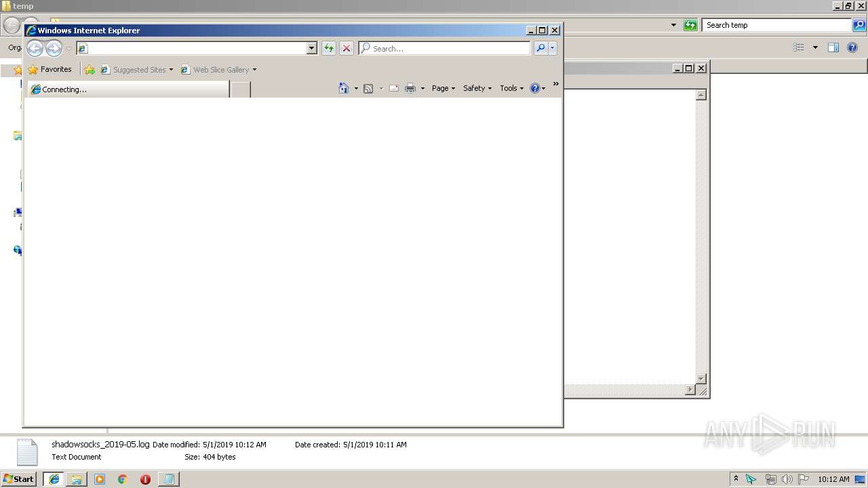Screen dimensions: 868x488
Task: Click Explorer's search magnifier icon
Action: [x=859, y=25]
